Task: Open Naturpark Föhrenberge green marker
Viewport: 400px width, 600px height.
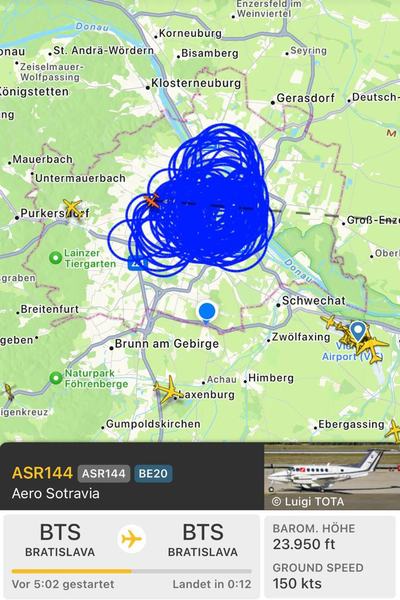Action: (x=56, y=378)
